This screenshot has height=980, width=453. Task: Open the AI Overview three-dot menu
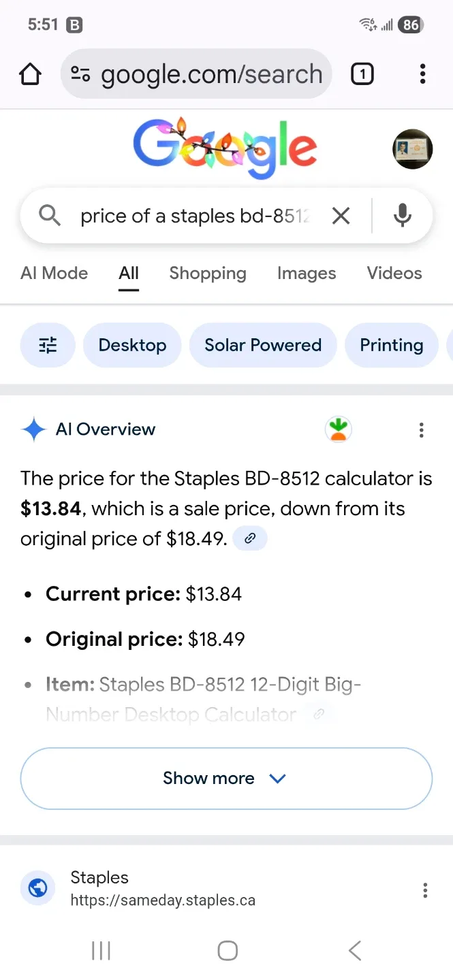422,429
